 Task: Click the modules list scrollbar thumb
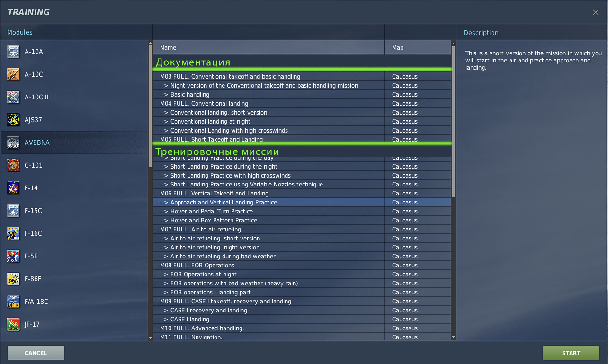[151, 107]
